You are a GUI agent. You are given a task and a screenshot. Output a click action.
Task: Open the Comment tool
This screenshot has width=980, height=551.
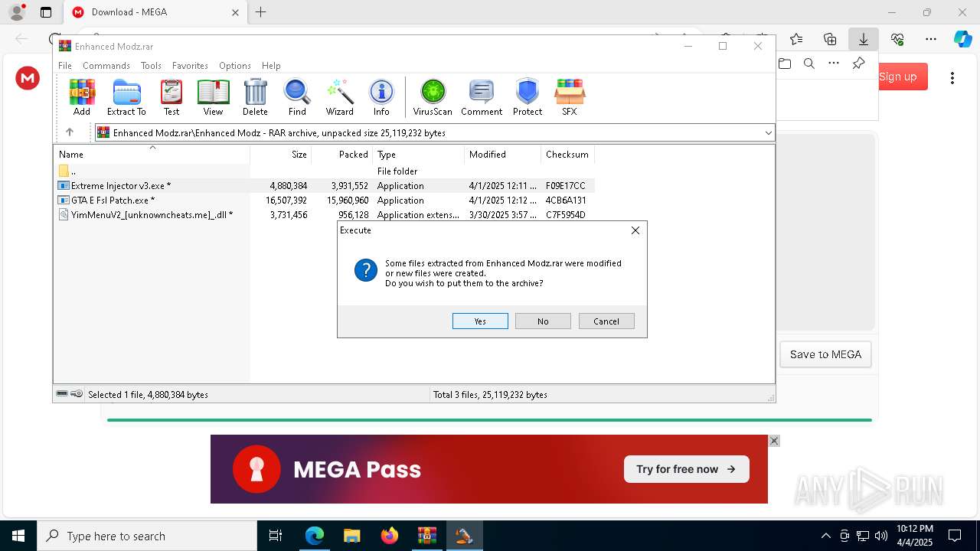(482, 97)
